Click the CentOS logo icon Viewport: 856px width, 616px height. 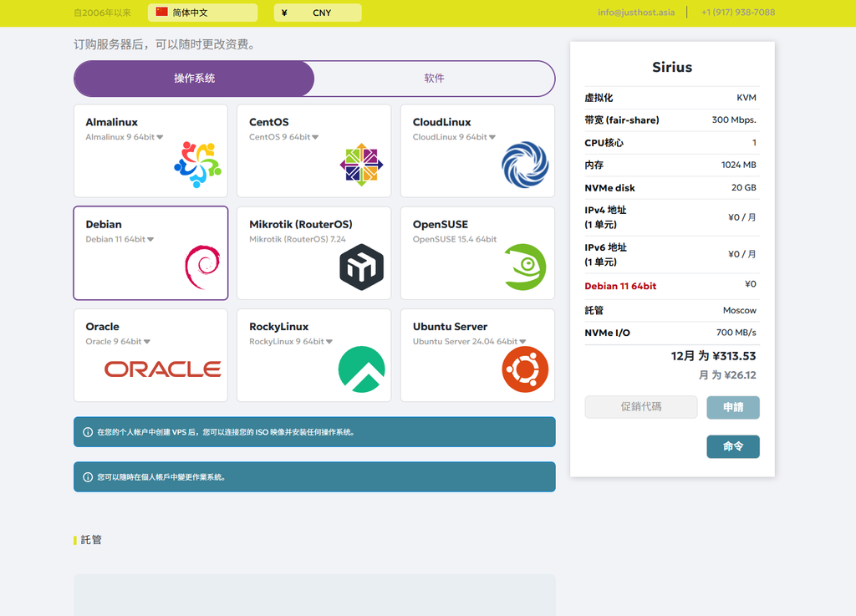tap(361, 165)
